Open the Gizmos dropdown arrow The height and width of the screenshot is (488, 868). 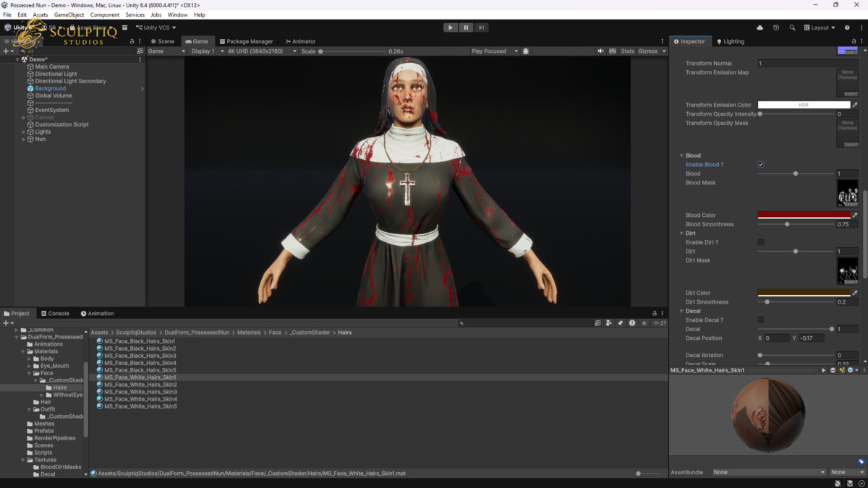click(664, 51)
